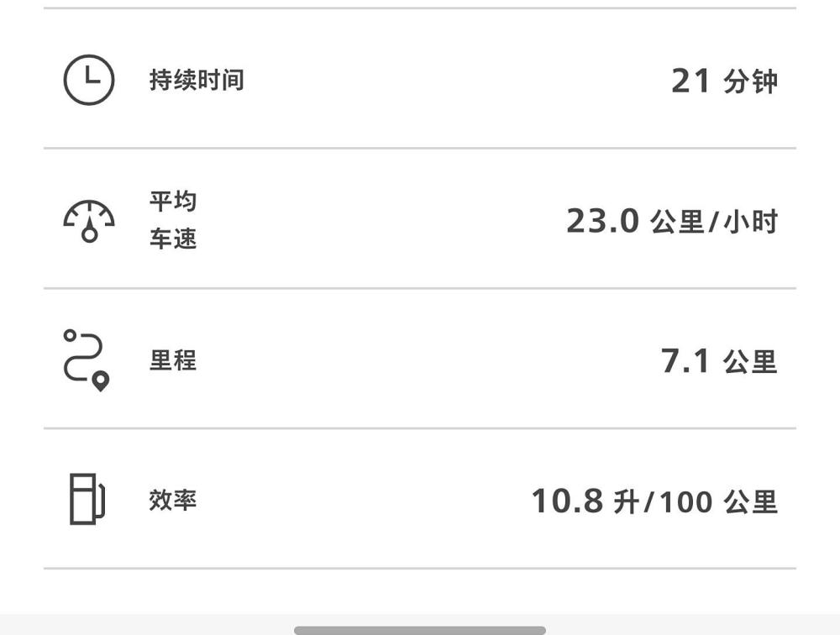Select the 持续时间 label
The width and height of the screenshot is (840, 635).
click(x=197, y=81)
